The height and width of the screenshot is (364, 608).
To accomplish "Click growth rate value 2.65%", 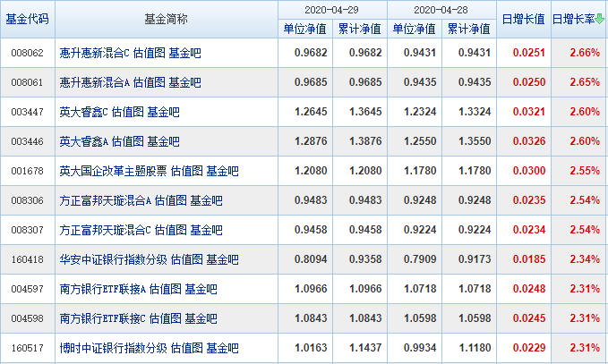I will 585,82.
